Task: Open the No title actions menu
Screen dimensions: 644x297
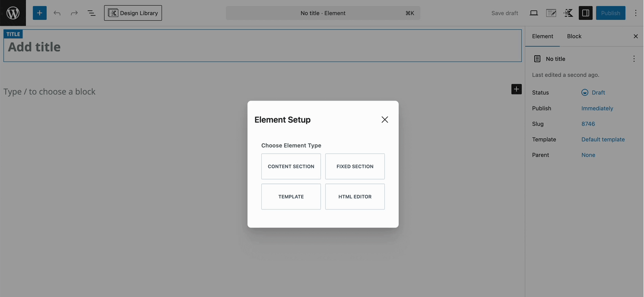Action: [x=634, y=59]
